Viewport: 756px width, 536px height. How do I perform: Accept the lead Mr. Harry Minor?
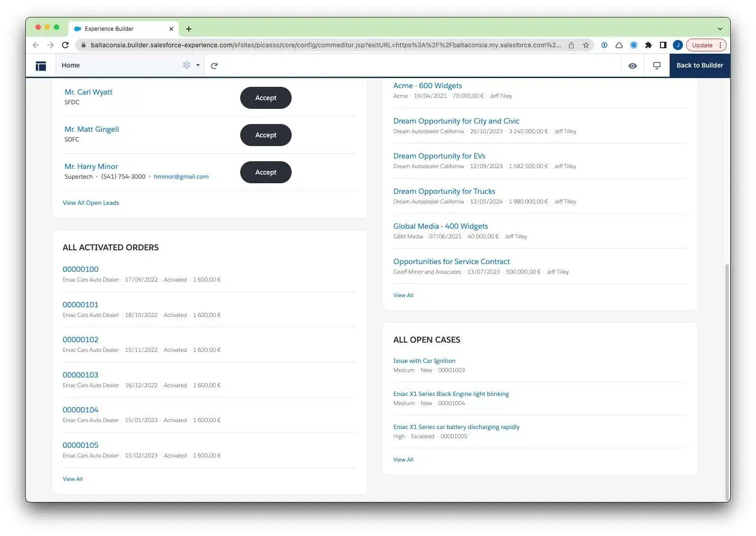265,172
